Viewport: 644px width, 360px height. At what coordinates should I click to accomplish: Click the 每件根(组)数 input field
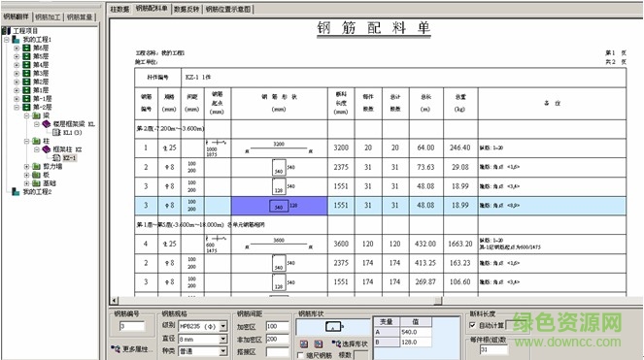pos(493,349)
